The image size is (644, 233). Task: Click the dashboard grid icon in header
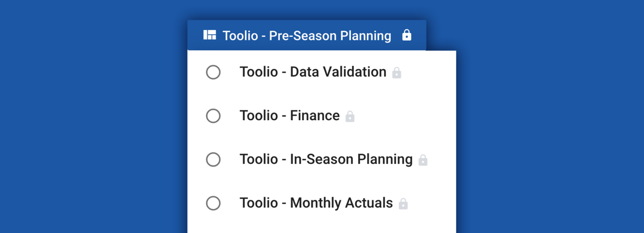pos(210,35)
